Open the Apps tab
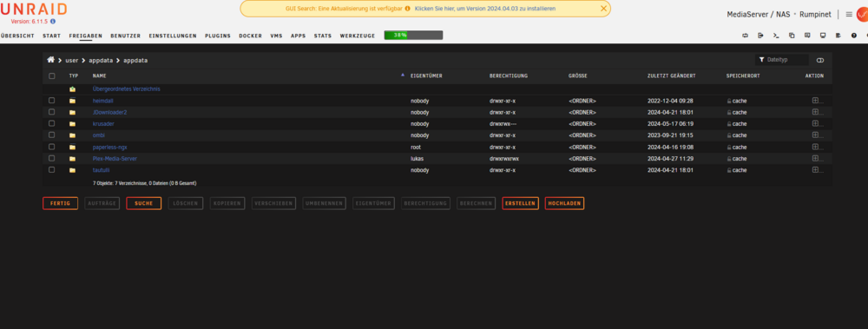 (x=298, y=36)
